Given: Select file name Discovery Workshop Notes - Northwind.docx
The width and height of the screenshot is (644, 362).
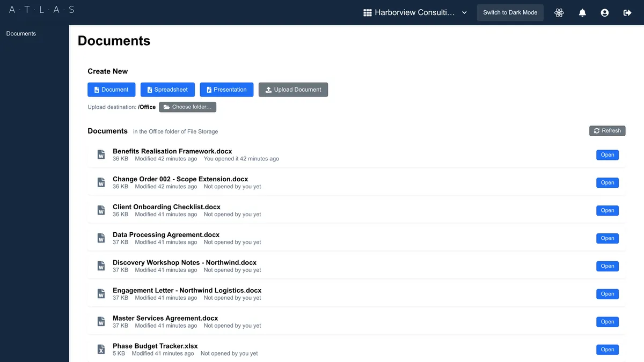Looking at the screenshot, I should 185,263.
